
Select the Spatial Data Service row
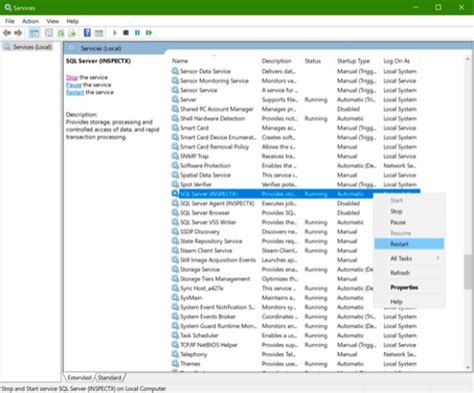295,175
